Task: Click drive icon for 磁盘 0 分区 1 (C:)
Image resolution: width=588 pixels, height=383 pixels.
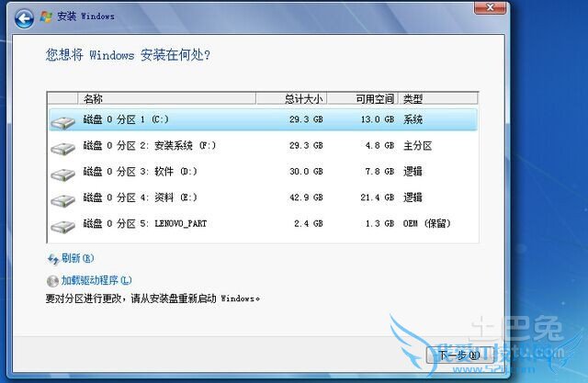Action: click(62, 122)
